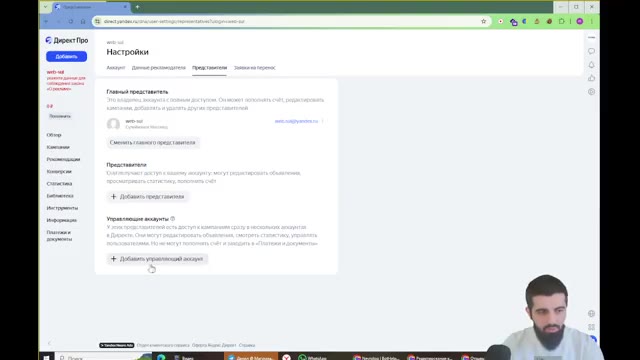Click the browser home icon
The width and height of the screenshot is (640, 360).
click(83, 21)
